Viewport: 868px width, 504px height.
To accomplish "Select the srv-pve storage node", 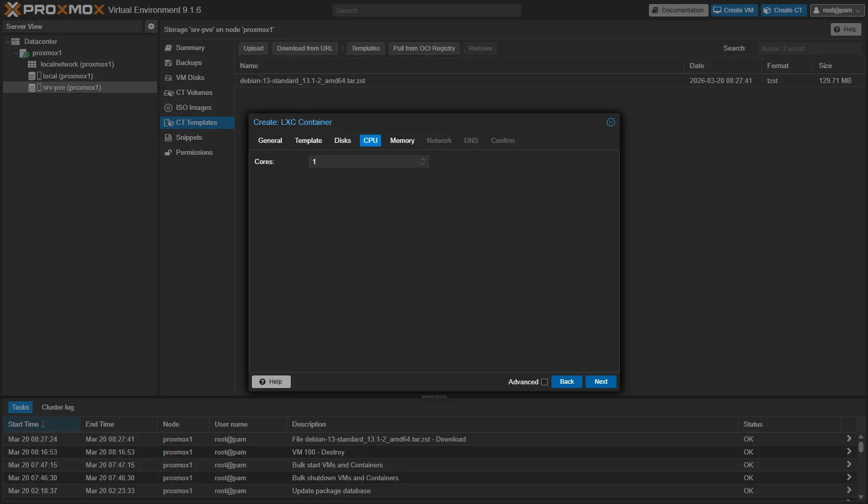I will coord(72,88).
